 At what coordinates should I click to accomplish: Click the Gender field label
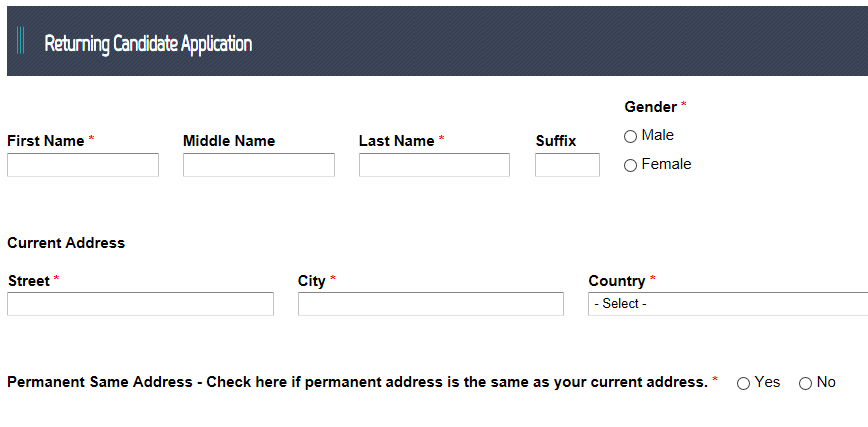[650, 107]
